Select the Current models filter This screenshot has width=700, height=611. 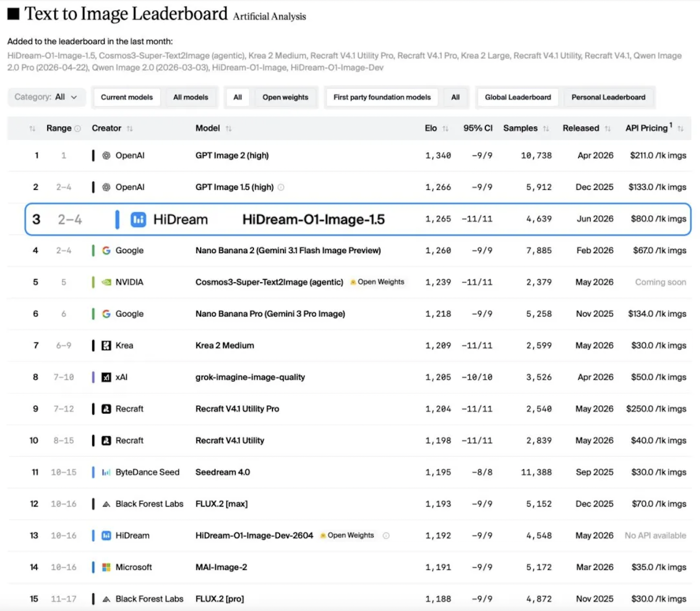coord(127,97)
